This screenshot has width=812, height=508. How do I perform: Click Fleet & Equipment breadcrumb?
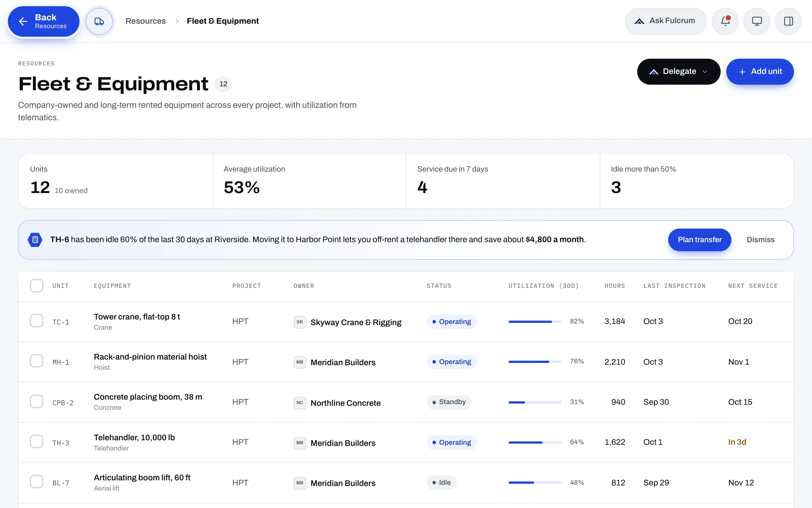point(223,21)
